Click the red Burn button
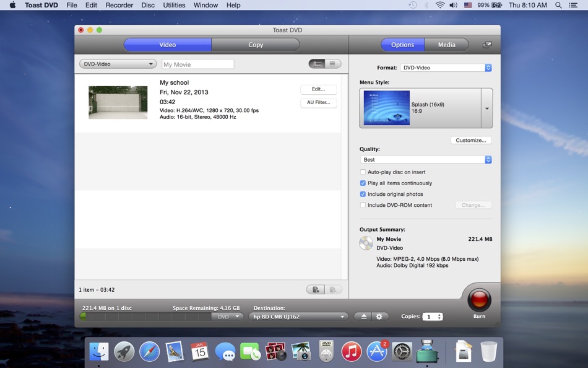This screenshot has width=588, height=368. (x=479, y=300)
